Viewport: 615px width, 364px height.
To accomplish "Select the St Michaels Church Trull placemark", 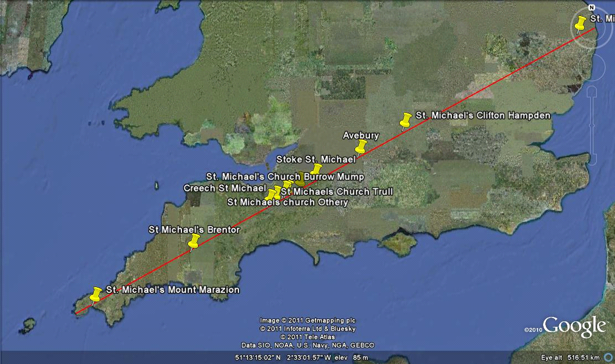I will tap(287, 183).
